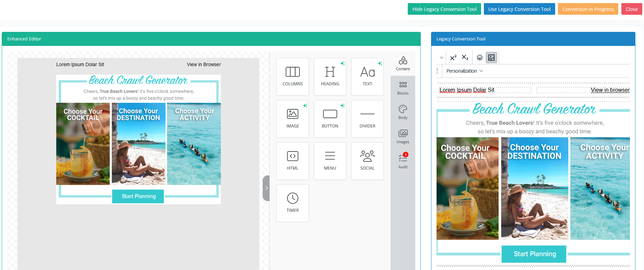Expand the Legacy toolbar chevron dropdown
Image resolution: width=644 pixels, height=270 pixels.
pyautogui.click(x=442, y=58)
